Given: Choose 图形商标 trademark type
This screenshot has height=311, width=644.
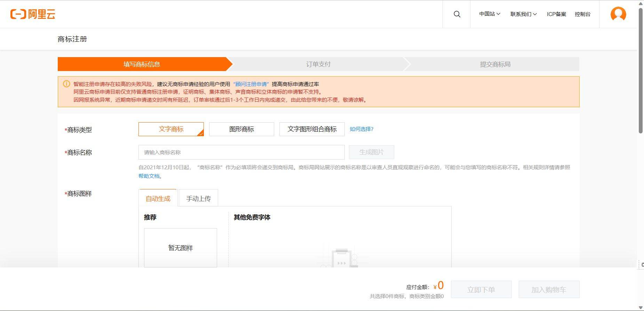Looking at the screenshot, I should [x=241, y=129].
